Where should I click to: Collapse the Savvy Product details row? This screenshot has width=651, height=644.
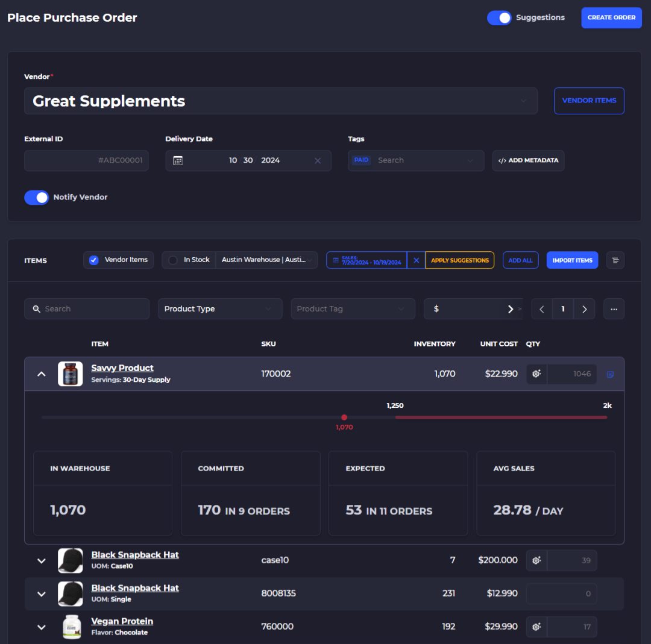click(x=42, y=374)
